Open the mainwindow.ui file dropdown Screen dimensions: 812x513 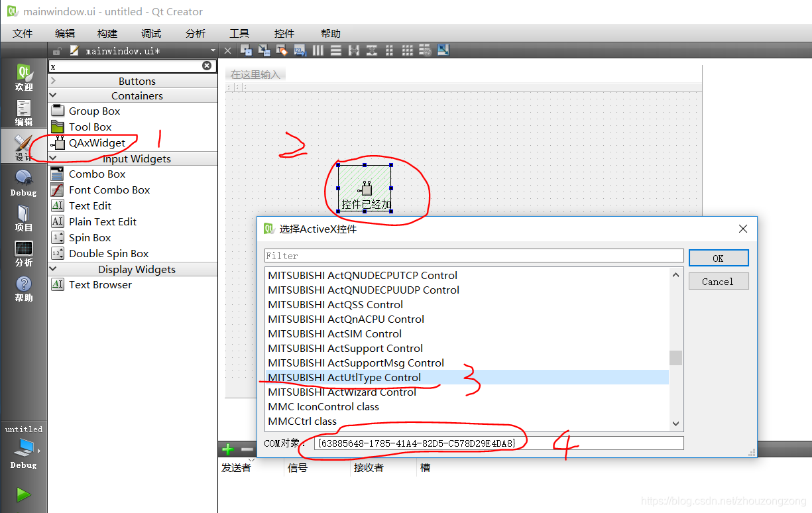(x=213, y=50)
